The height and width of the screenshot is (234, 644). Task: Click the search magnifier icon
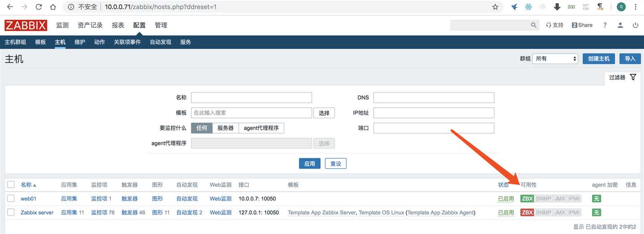coord(534,25)
